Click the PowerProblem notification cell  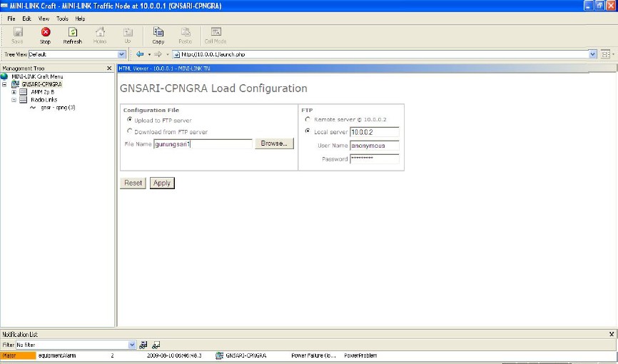pos(360,355)
